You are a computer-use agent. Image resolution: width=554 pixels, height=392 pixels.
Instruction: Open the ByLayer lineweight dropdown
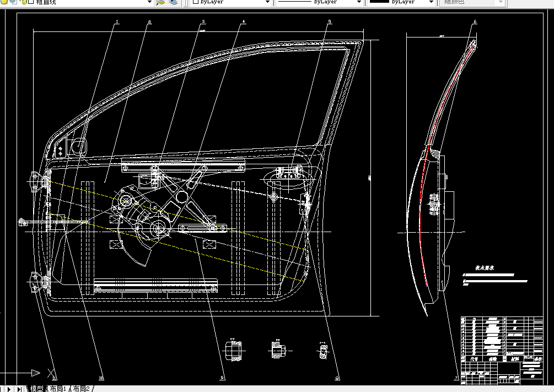click(431, 2)
